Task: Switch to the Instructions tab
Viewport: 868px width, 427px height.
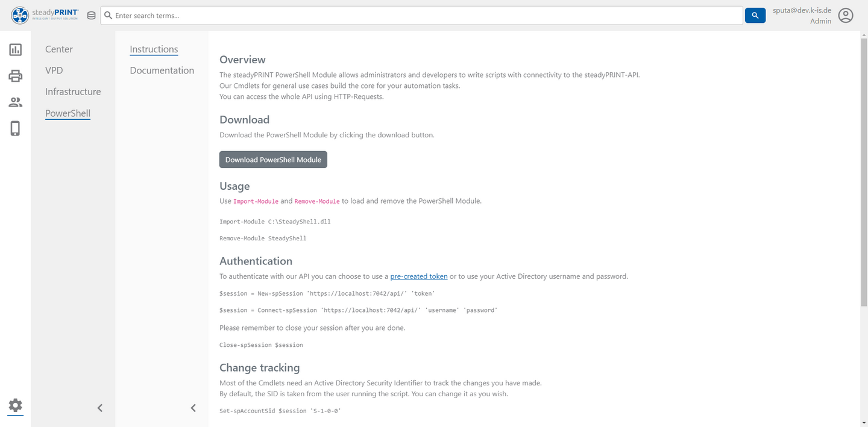Action: pos(154,49)
